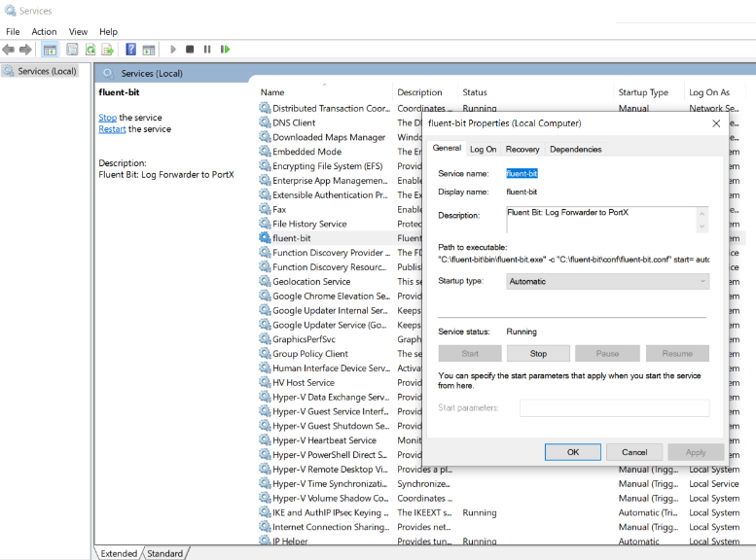Click OK in fluent-bit Properties
The width and height of the screenshot is (756, 560).
pos(573,452)
